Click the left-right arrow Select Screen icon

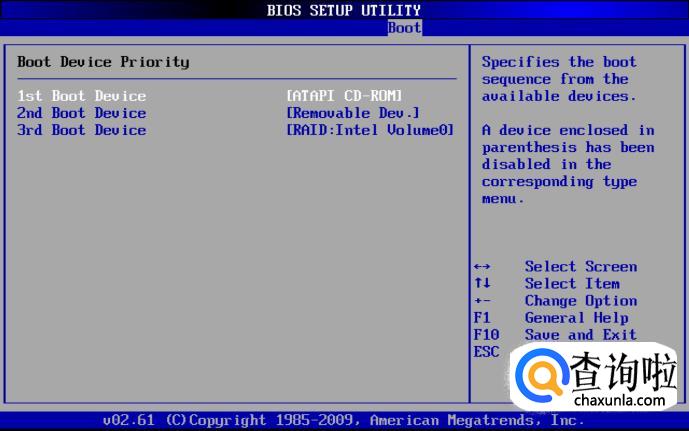tap(482, 267)
